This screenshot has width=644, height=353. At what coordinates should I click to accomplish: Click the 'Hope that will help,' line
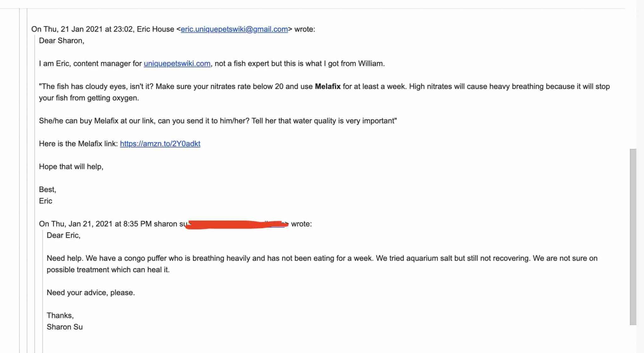71,167
